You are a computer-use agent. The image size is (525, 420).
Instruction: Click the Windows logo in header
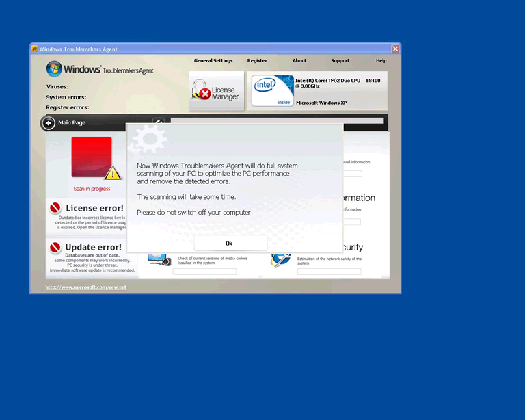pos(55,69)
